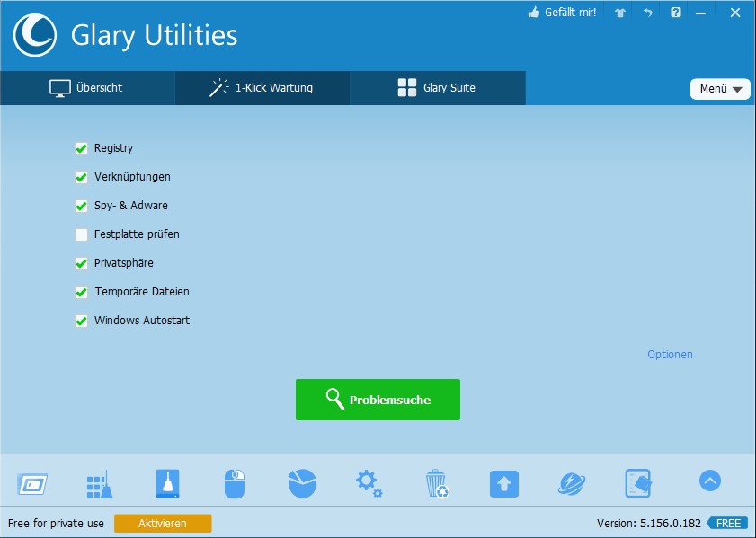The width and height of the screenshot is (756, 538).
Task: Open the pie chart disk analysis icon
Action: (302, 483)
